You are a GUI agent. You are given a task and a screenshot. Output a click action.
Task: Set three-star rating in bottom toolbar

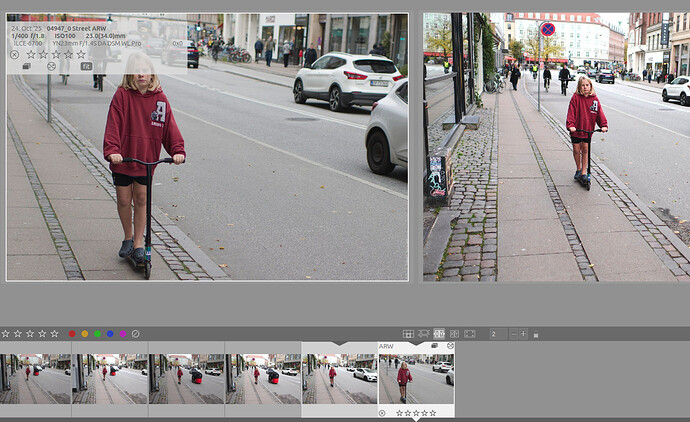pyautogui.click(x=30, y=334)
